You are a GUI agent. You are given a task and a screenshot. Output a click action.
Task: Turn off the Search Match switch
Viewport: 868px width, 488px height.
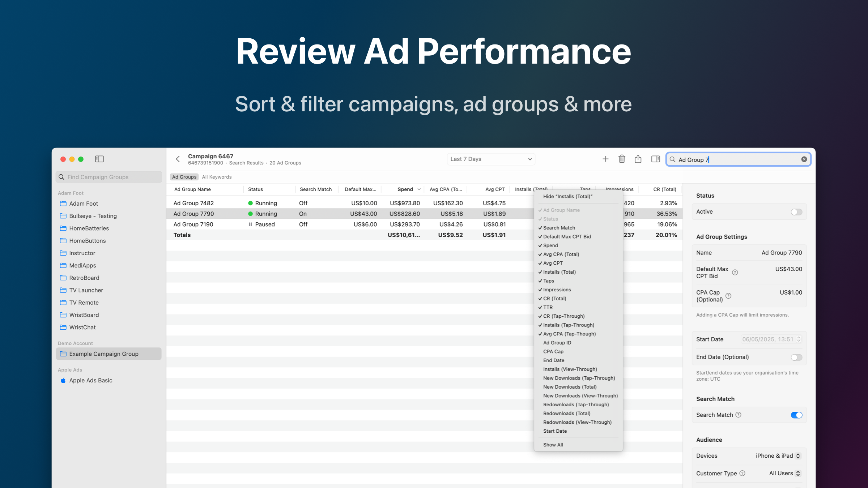[x=796, y=415]
